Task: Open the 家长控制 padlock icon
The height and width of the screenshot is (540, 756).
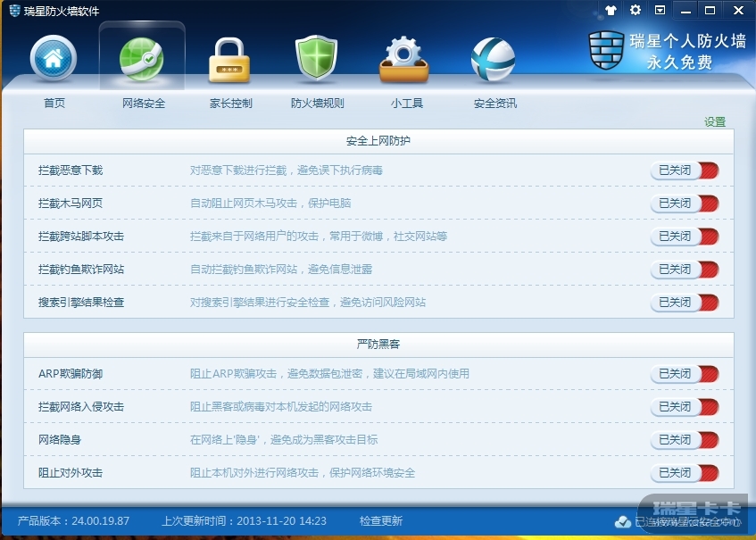Action: pos(229,61)
